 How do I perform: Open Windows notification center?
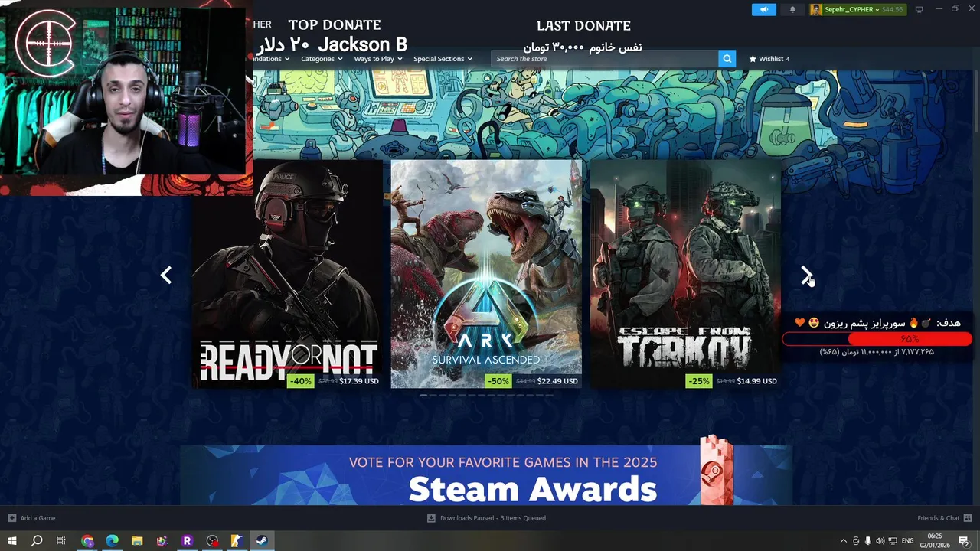[x=964, y=541]
